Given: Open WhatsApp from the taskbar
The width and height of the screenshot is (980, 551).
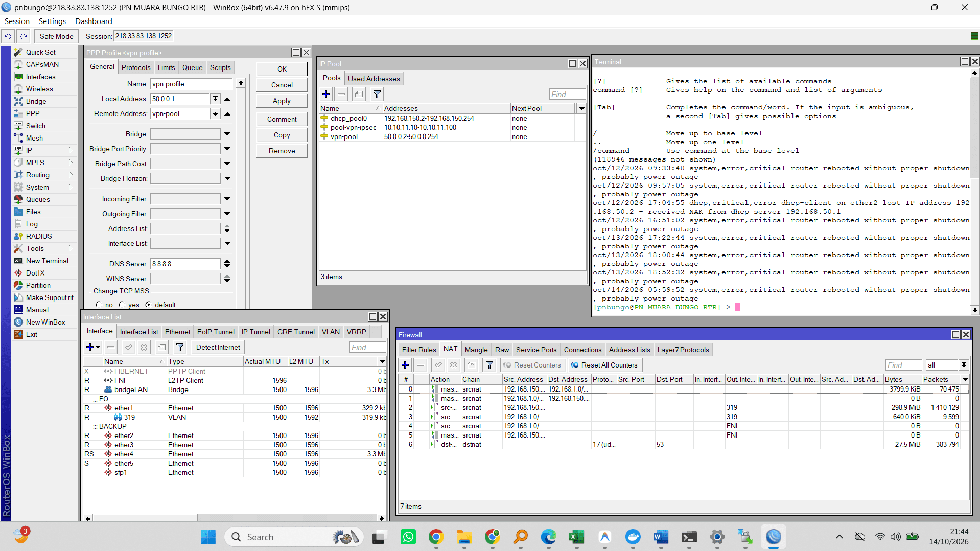Looking at the screenshot, I should pos(408,537).
